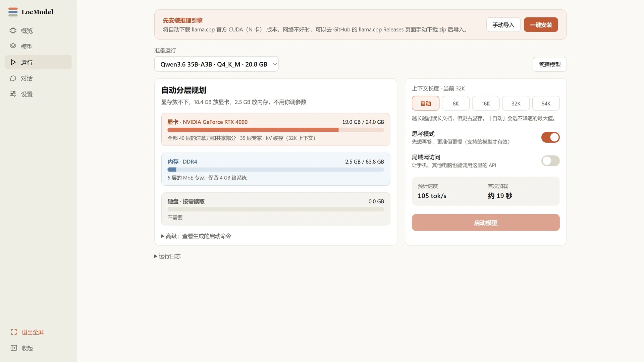Screen dimensions: 644x362
Task: Expand 高级：查看生成的启动命令
Action: pyautogui.click(x=196, y=236)
